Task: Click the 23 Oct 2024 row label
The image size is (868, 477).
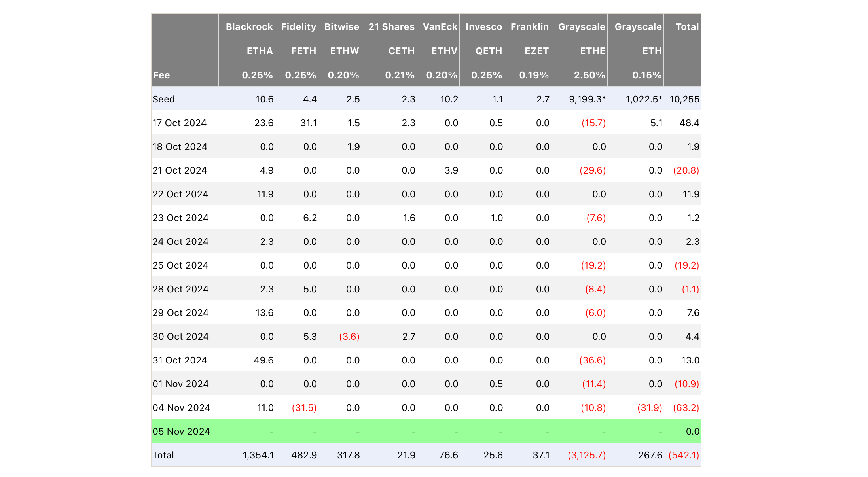Action: (180, 218)
